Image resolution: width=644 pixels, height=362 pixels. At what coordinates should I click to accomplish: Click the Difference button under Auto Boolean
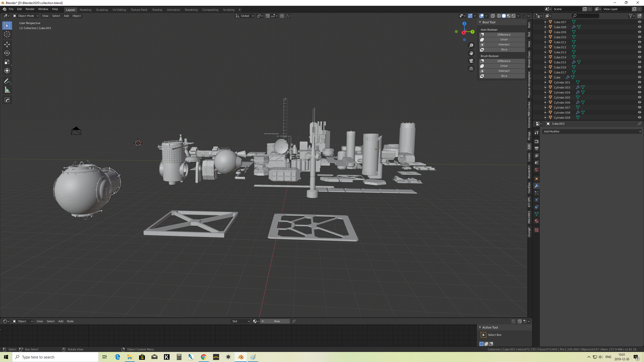[x=504, y=34]
